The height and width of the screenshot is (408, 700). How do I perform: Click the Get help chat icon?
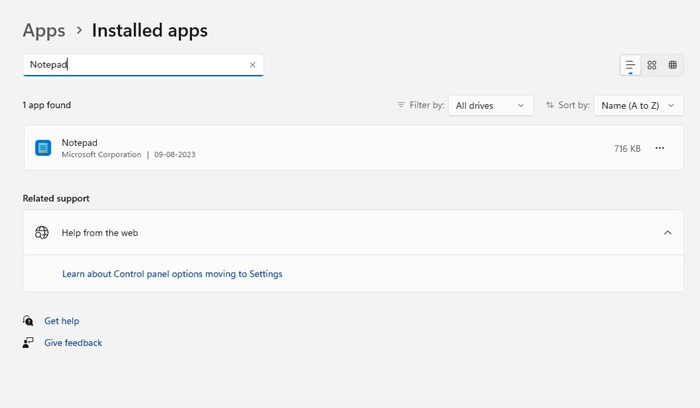[28, 321]
